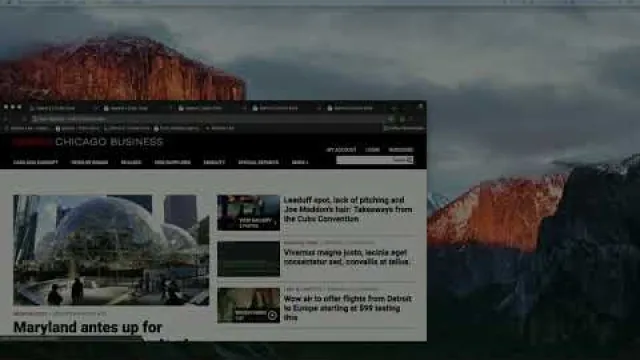
Task: Open the Leadoff spot Cubs Convention article
Action: (348, 209)
